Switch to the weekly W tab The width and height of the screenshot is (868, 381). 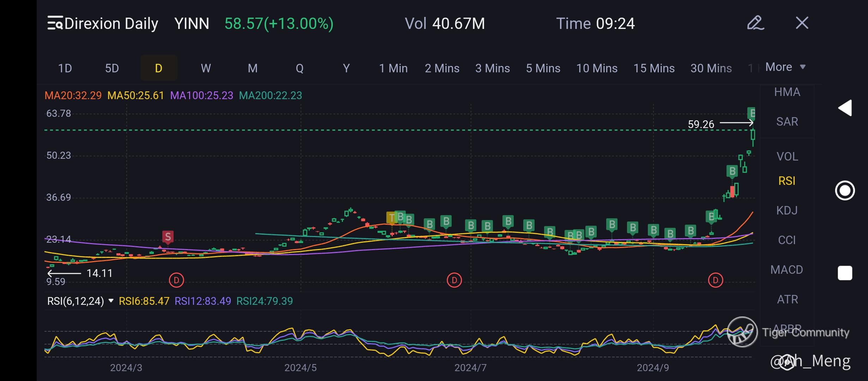click(x=206, y=68)
